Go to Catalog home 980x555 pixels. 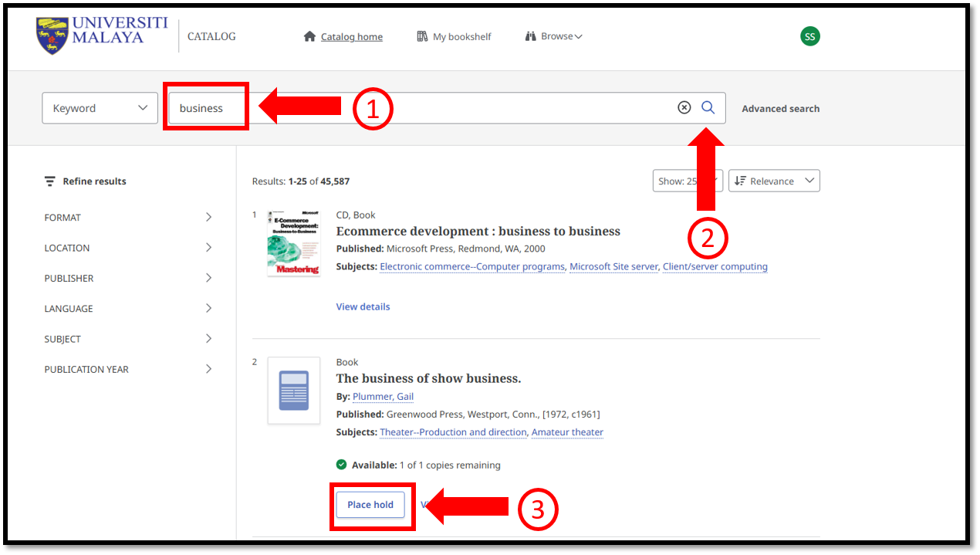click(343, 36)
